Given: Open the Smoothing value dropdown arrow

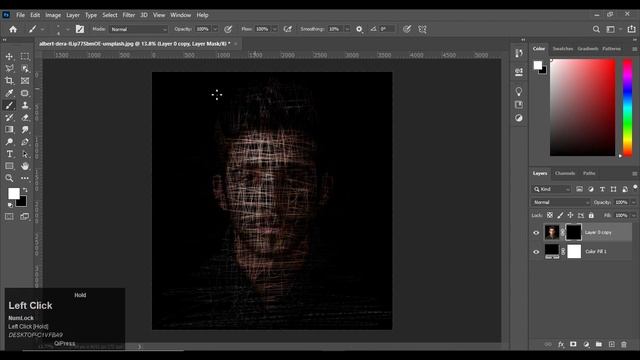Looking at the screenshot, I should (347, 29).
